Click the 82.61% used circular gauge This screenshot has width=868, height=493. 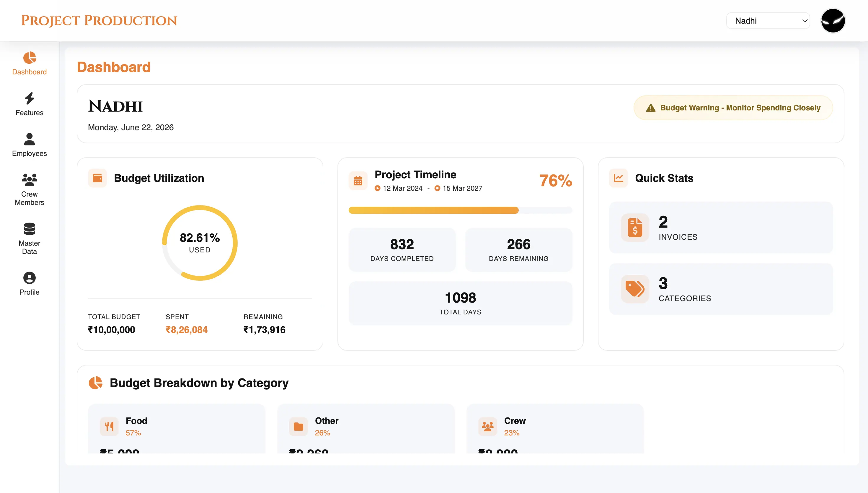tap(200, 243)
